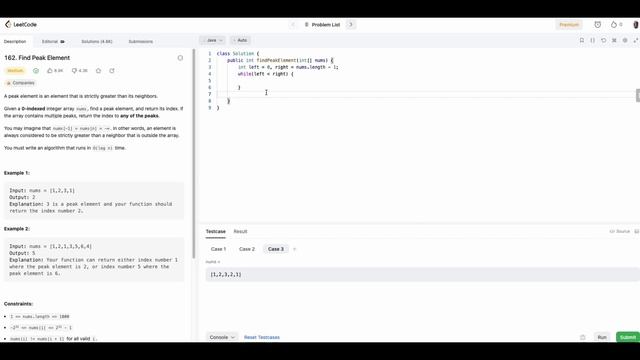The image size is (640, 360).
Task: Open the Problem List
Action: pyautogui.click(x=322, y=24)
